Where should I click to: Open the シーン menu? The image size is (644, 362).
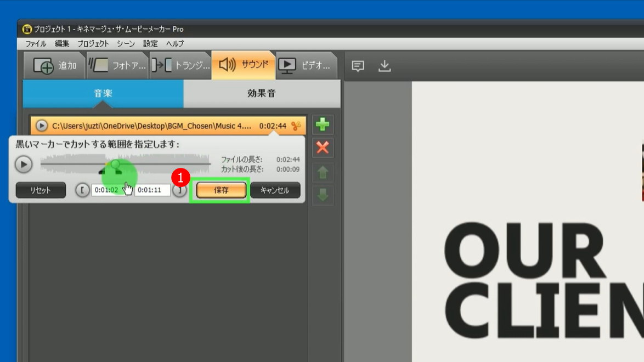[x=126, y=44]
